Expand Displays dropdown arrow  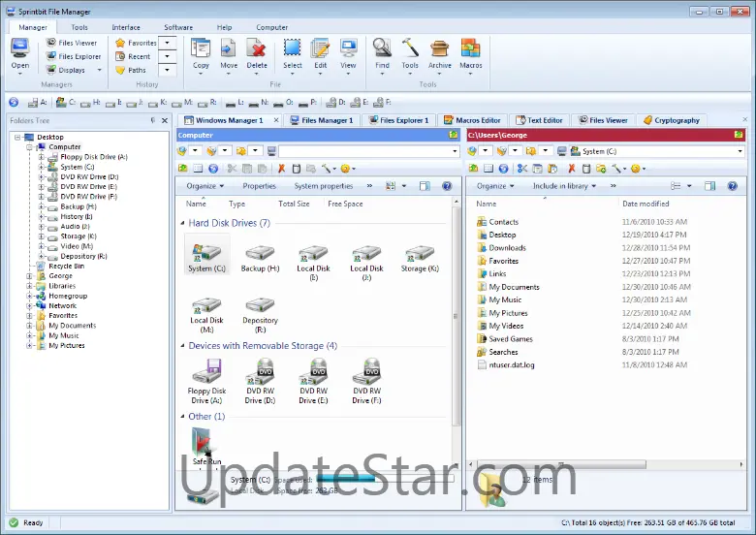(x=99, y=70)
